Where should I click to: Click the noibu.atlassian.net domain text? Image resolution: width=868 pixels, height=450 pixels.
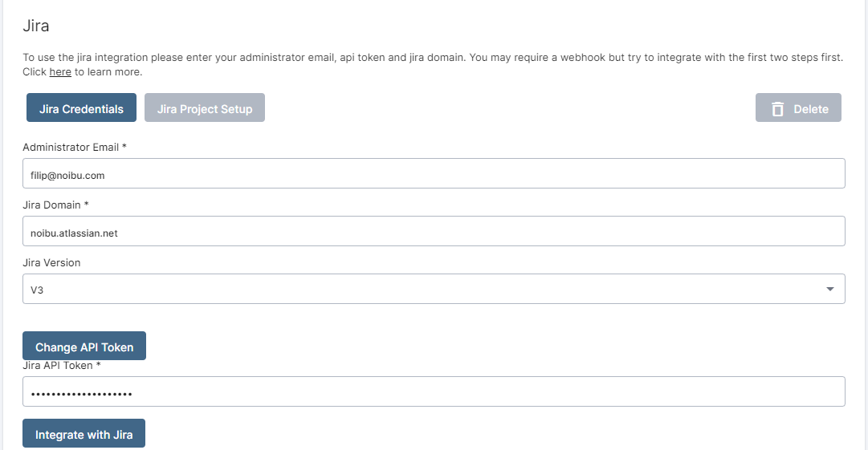point(74,233)
